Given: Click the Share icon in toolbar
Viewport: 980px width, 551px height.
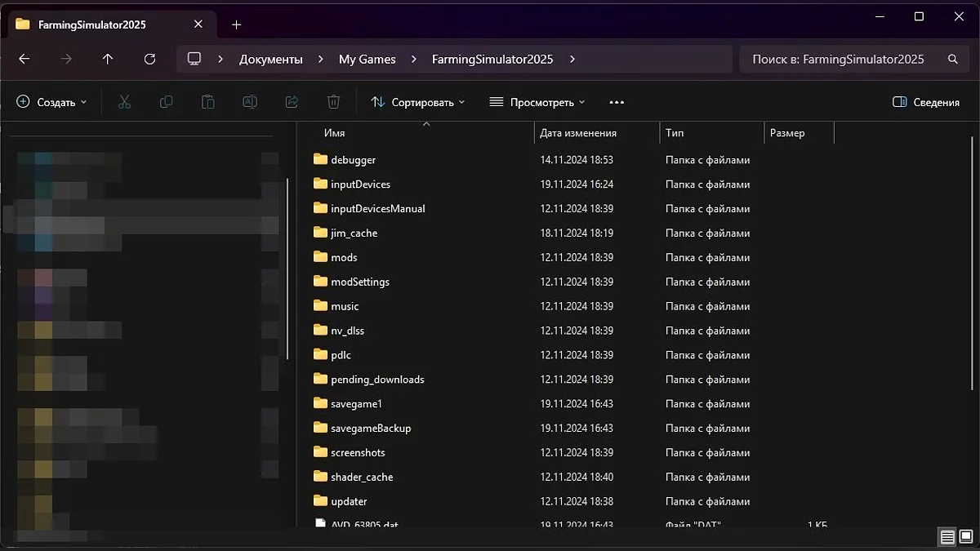Looking at the screenshot, I should (x=292, y=102).
